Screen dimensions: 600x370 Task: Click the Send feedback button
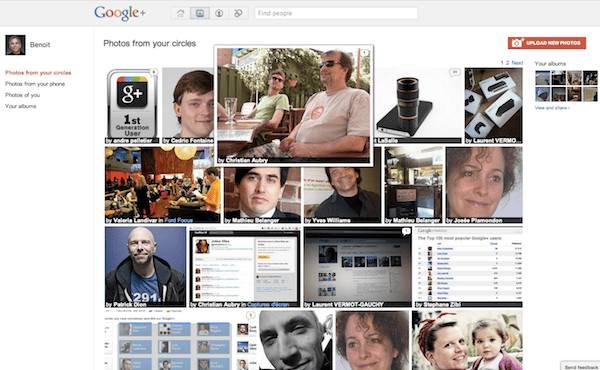coord(580,367)
